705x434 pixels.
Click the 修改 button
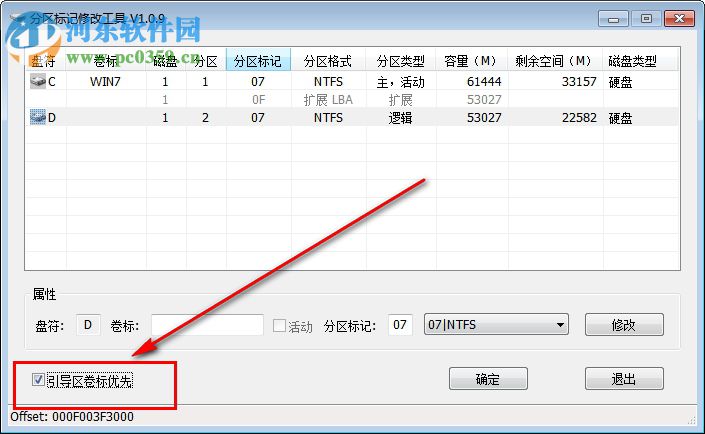(624, 325)
